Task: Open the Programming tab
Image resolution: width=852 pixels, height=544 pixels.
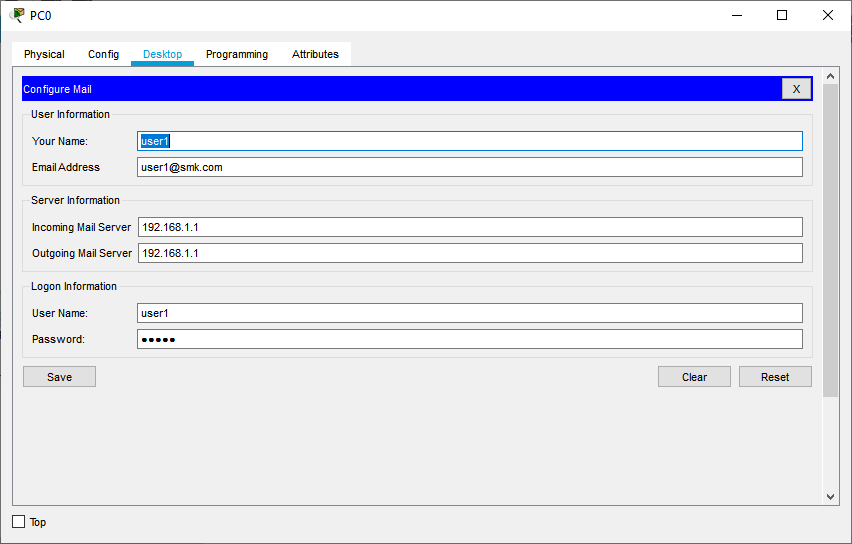Action: (237, 54)
